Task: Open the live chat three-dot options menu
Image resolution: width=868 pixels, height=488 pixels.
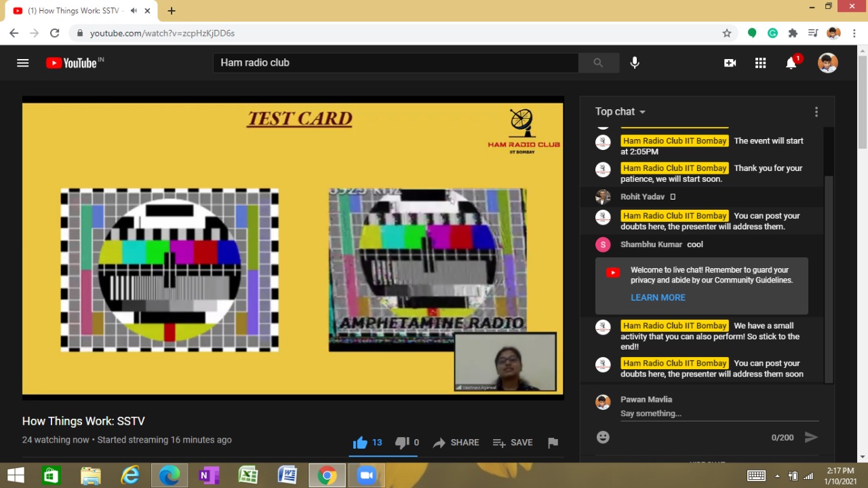Action: pos(816,112)
